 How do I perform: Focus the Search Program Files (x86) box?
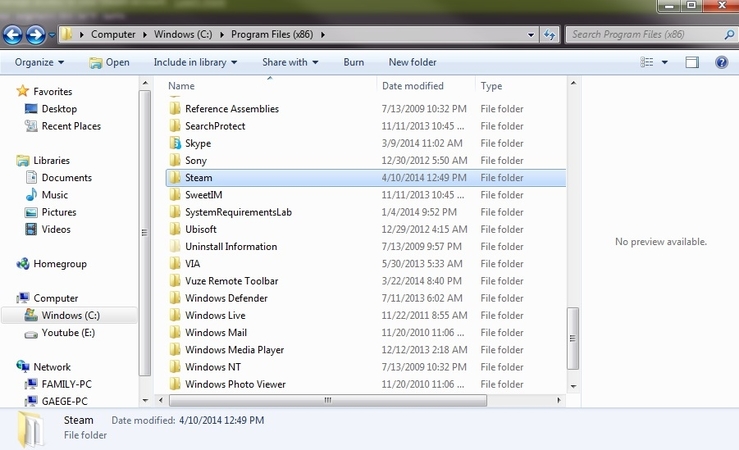[x=646, y=34]
